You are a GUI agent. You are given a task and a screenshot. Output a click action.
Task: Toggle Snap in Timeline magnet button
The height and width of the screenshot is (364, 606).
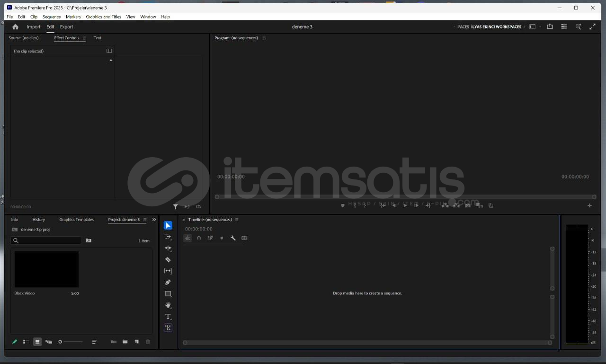point(199,238)
